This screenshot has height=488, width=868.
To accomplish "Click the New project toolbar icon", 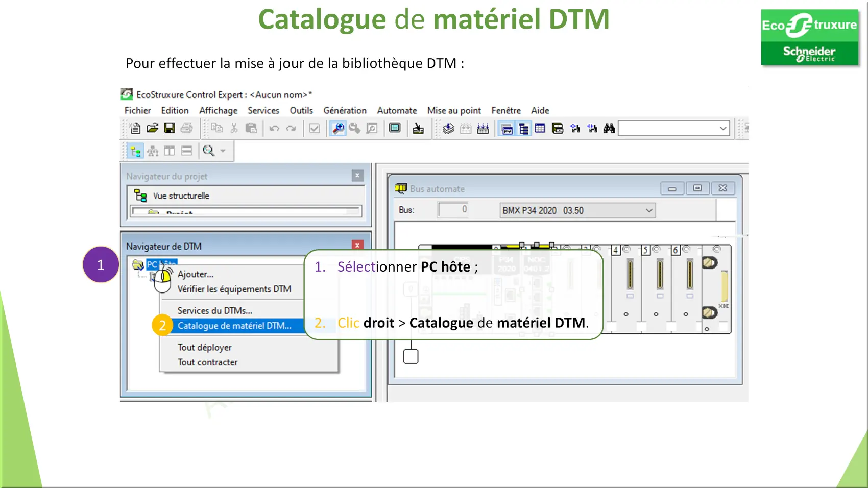I will 135,128.
